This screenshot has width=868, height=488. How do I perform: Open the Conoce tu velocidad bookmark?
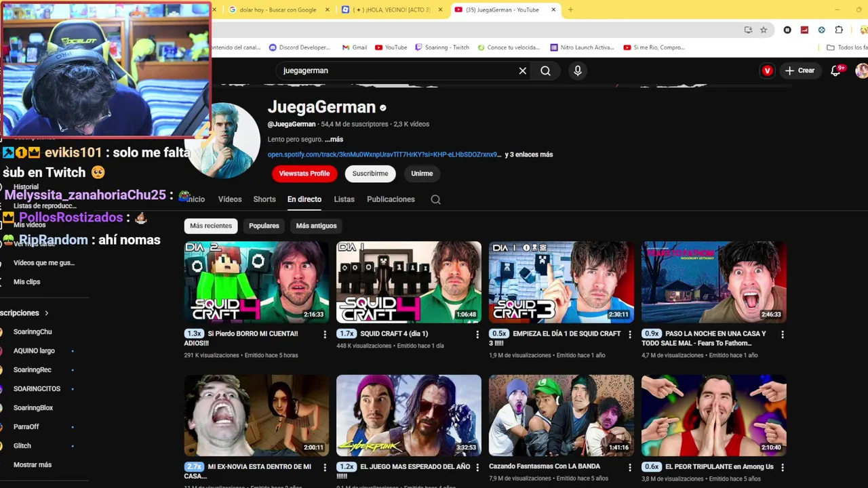pos(509,47)
